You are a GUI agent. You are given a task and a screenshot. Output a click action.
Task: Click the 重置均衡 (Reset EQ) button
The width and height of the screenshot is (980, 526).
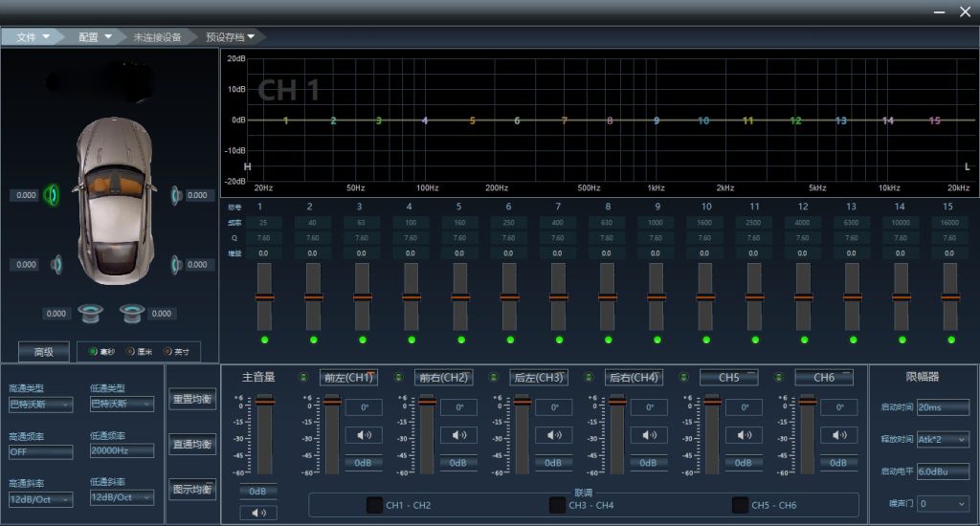pos(192,399)
